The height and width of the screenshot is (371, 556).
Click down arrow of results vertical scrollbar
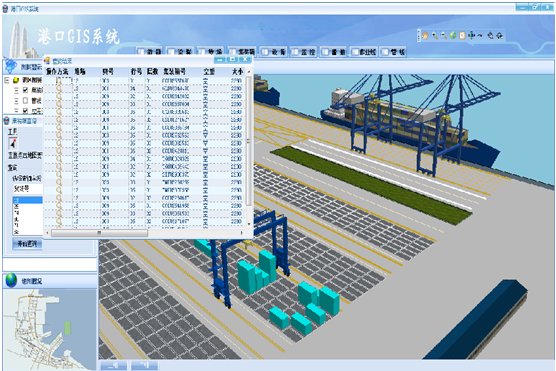(x=249, y=224)
